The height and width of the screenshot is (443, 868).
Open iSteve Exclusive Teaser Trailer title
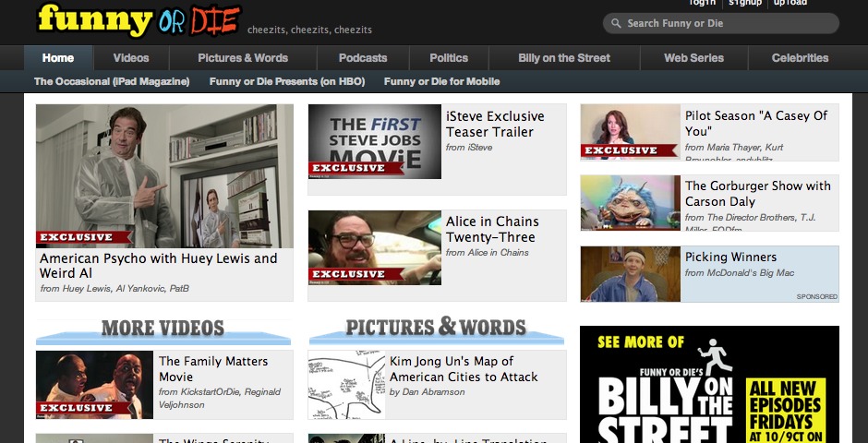tap(496, 124)
